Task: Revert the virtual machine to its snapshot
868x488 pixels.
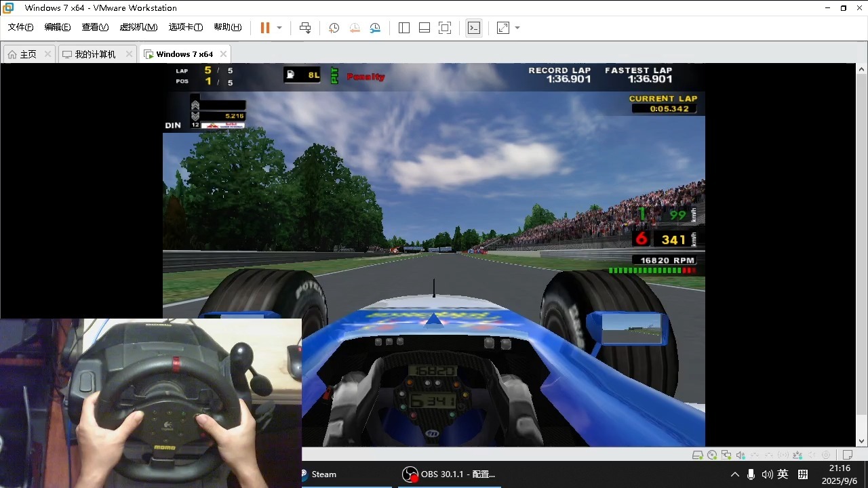Action: [x=355, y=28]
